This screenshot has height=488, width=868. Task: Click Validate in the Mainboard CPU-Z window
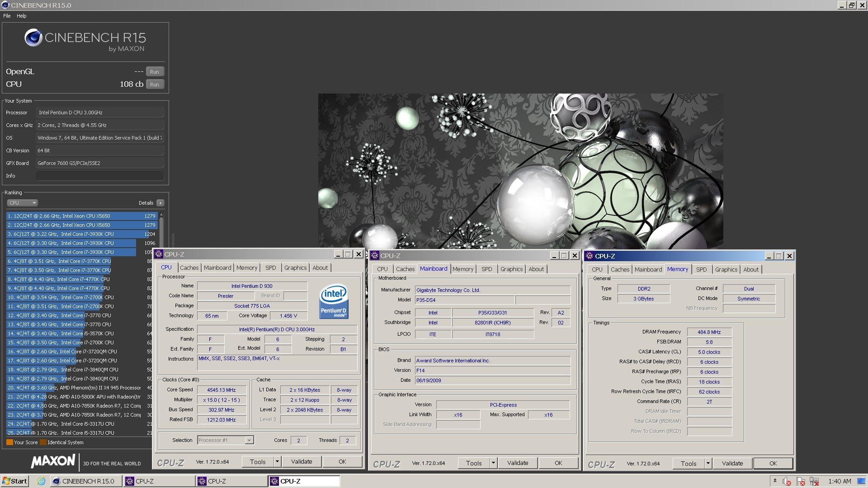pyautogui.click(x=518, y=463)
